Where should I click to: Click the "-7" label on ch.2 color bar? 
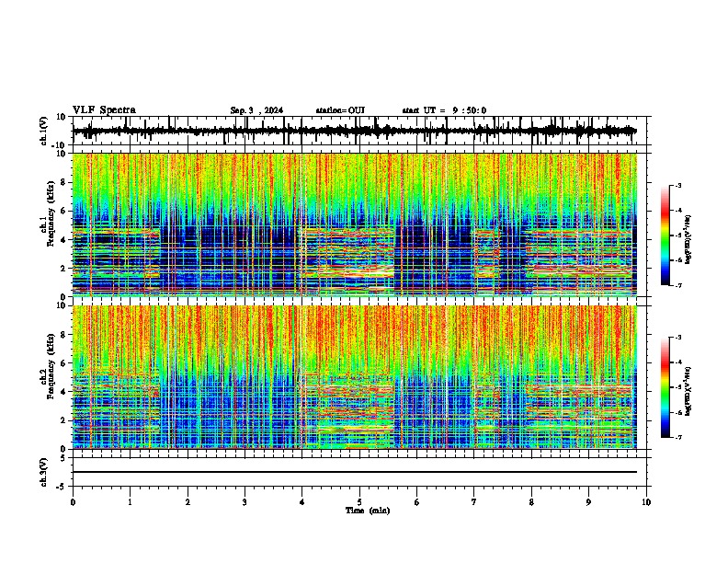pos(678,437)
